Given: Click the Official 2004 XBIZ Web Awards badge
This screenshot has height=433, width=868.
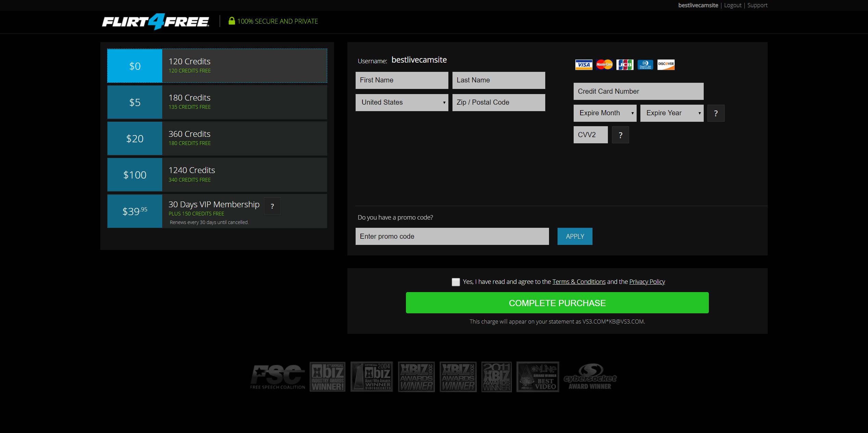Looking at the screenshot, I should tap(372, 377).
